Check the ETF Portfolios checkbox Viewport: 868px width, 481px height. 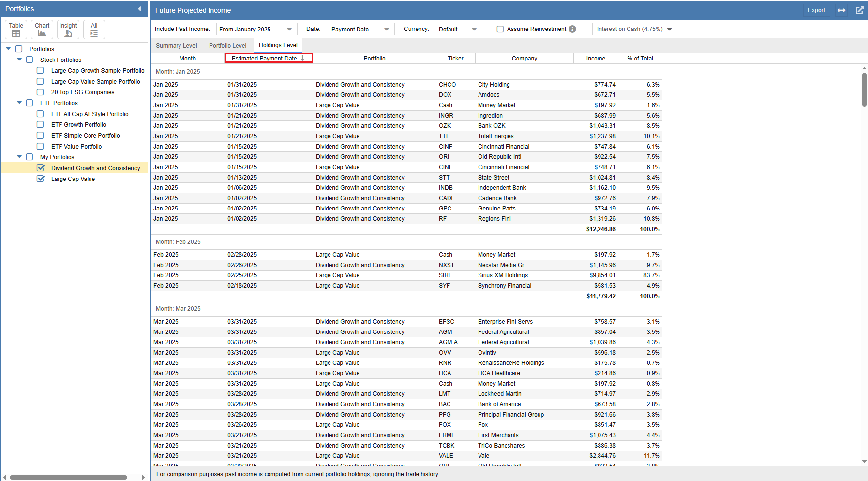(x=30, y=103)
